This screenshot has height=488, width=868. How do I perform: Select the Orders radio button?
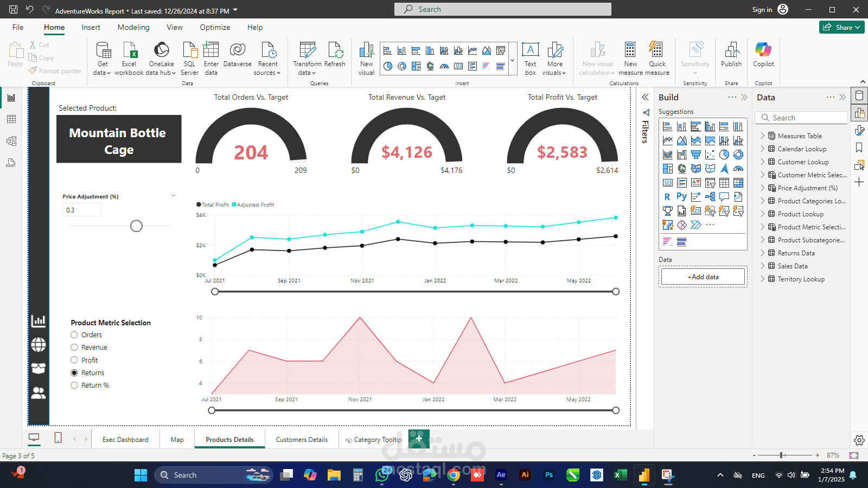(74, 335)
